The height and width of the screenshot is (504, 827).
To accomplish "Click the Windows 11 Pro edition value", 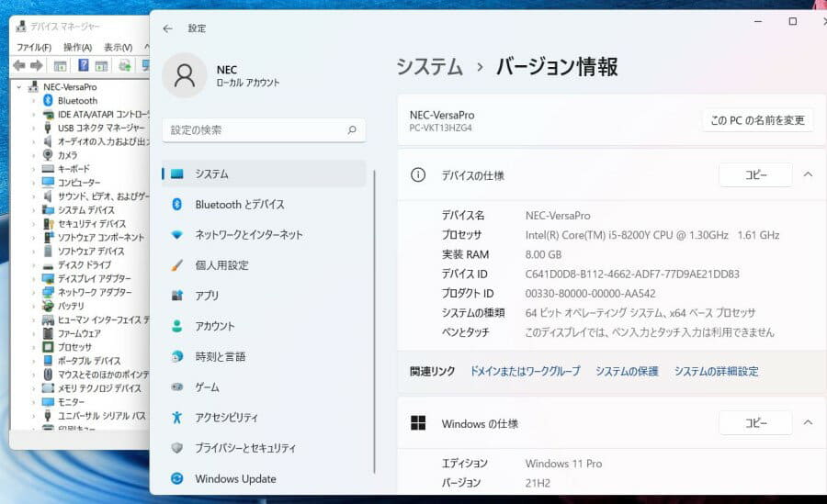I will point(563,464).
